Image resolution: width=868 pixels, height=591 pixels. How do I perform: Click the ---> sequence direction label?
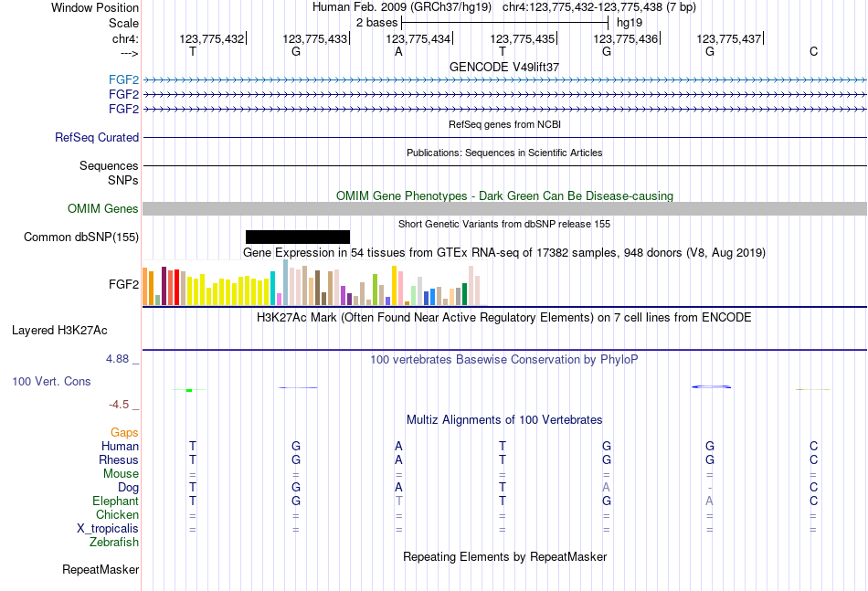point(129,53)
